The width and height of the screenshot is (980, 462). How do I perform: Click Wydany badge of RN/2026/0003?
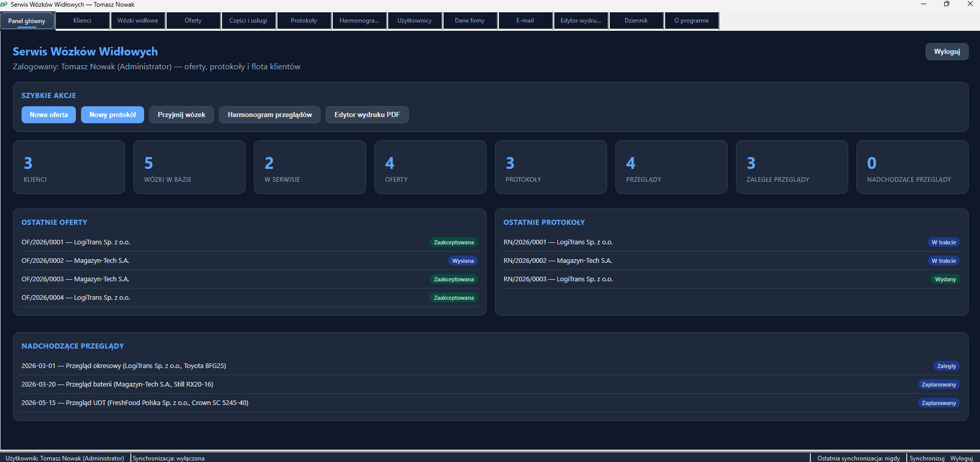pos(945,279)
